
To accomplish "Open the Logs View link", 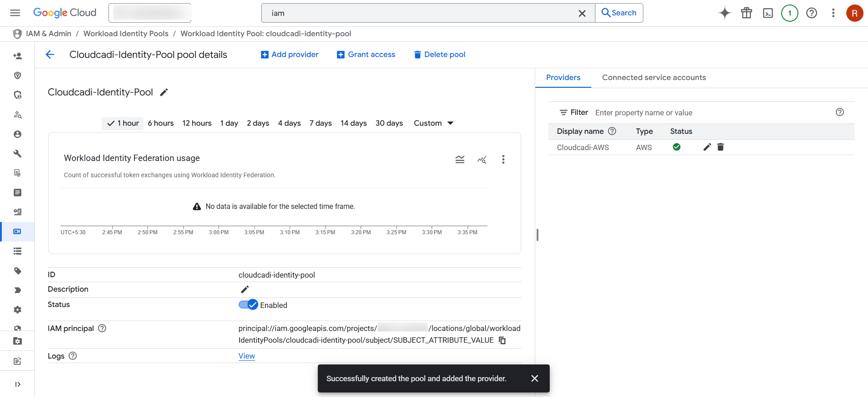I will [x=247, y=356].
